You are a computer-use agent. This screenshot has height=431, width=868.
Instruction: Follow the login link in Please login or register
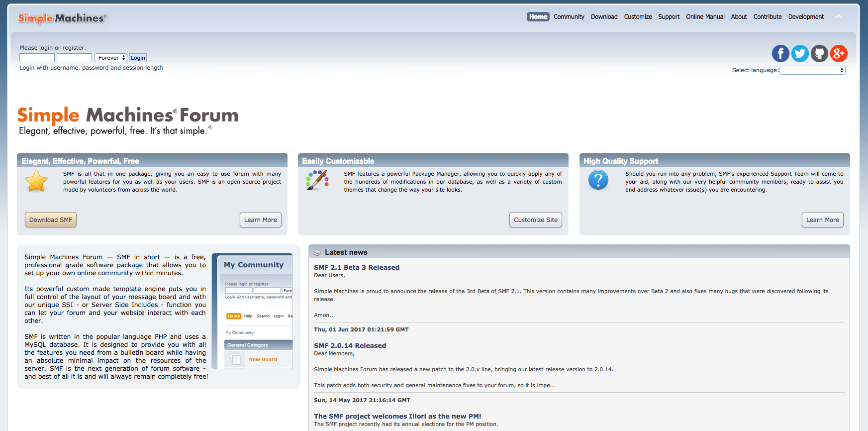[x=46, y=48]
